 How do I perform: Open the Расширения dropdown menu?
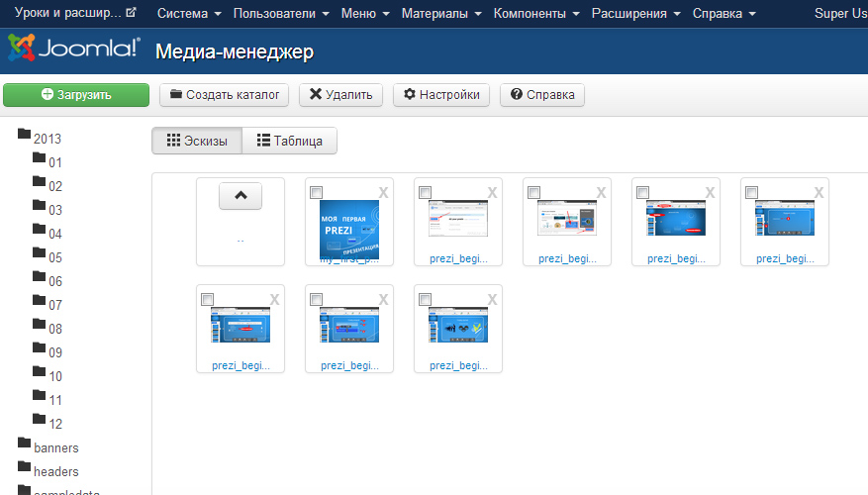(x=635, y=14)
